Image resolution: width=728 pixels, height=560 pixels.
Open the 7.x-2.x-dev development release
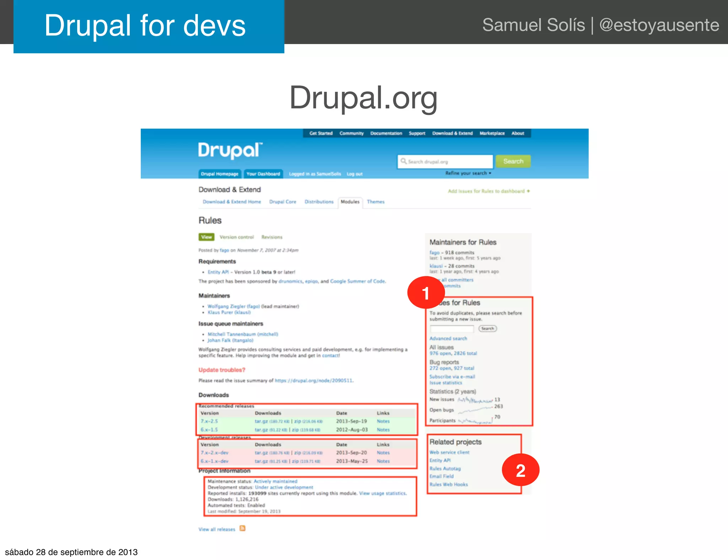pyautogui.click(x=214, y=453)
